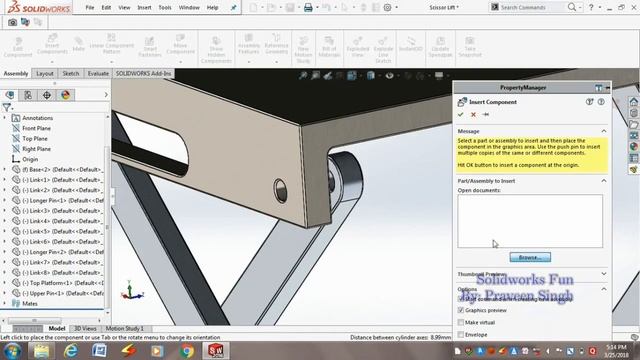Click Take Snapshot tool
The height and width of the screenshot is (360, 640).
(x=470, y=47)
